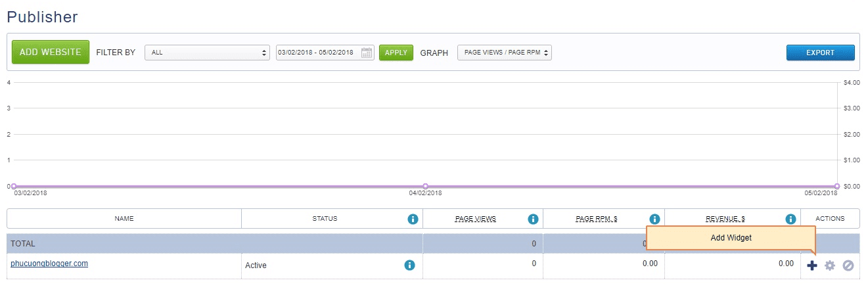Open the phucuongblogger.com link

coord(49,264)
